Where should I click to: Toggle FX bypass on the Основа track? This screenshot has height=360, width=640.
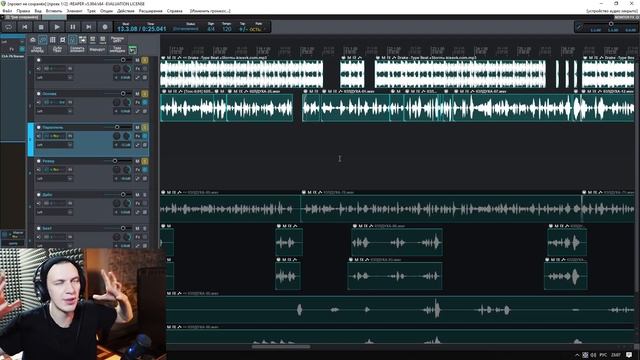click(145, 102)
